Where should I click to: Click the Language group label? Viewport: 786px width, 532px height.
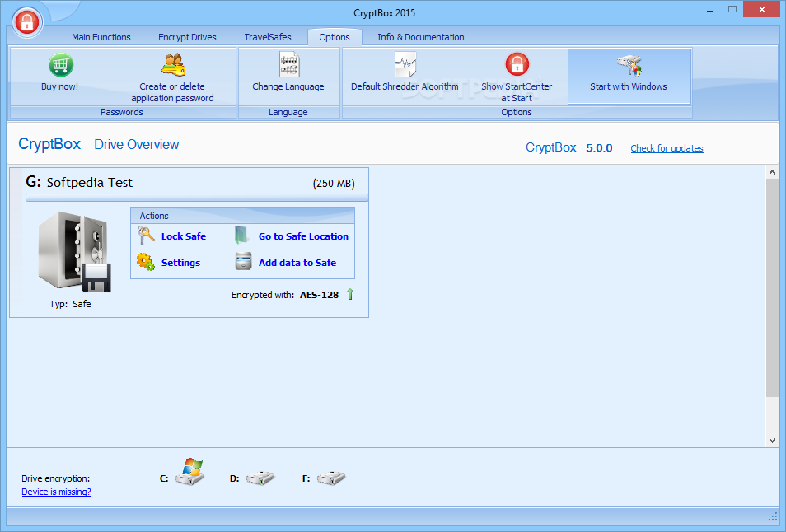pos(288,112)
